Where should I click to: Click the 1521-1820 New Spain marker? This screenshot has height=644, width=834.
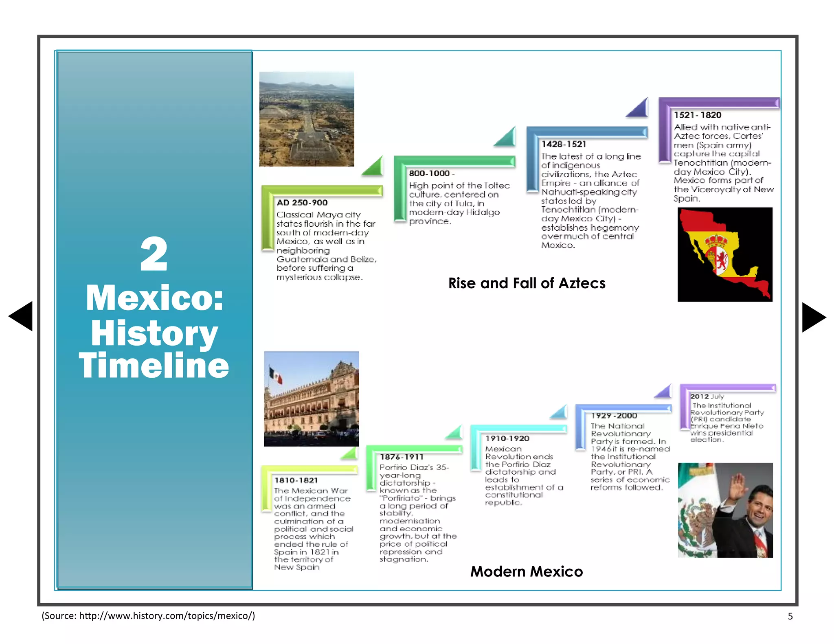click(698, 115)
